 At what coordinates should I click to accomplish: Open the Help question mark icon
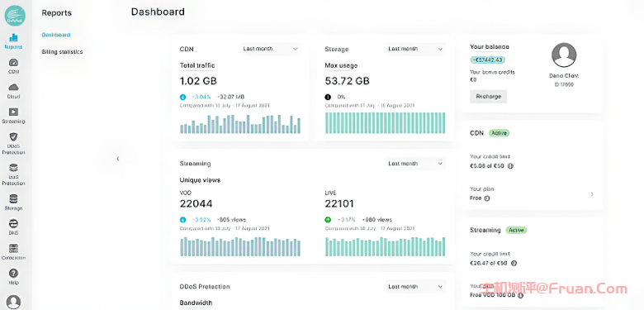(13, 277)
